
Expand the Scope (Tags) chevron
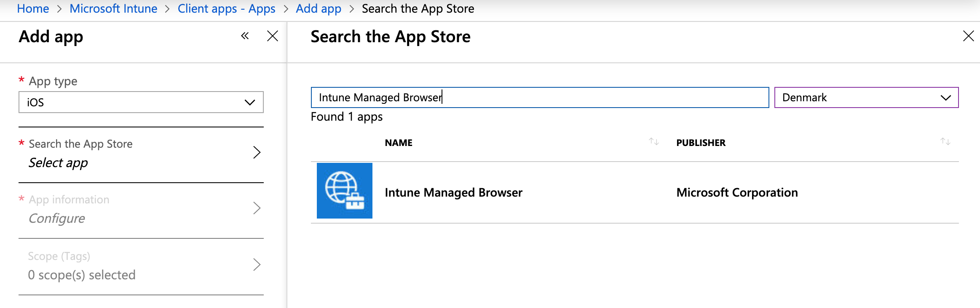257,265
